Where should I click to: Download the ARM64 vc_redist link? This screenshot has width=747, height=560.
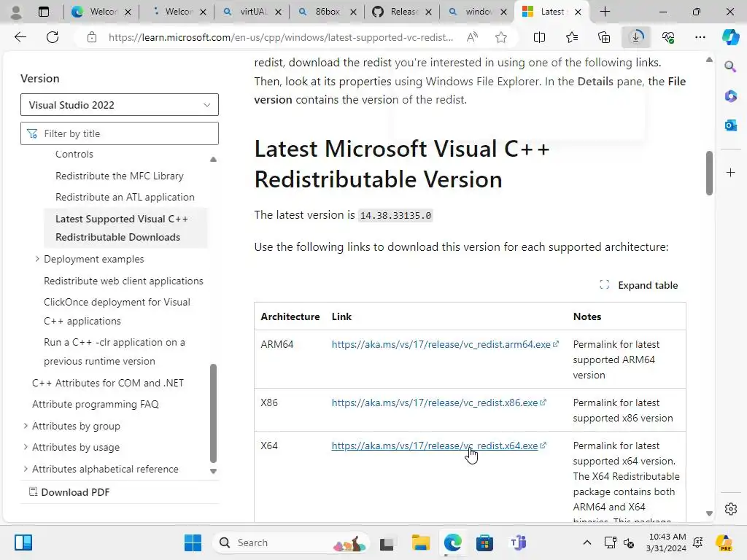click(441, 344)
